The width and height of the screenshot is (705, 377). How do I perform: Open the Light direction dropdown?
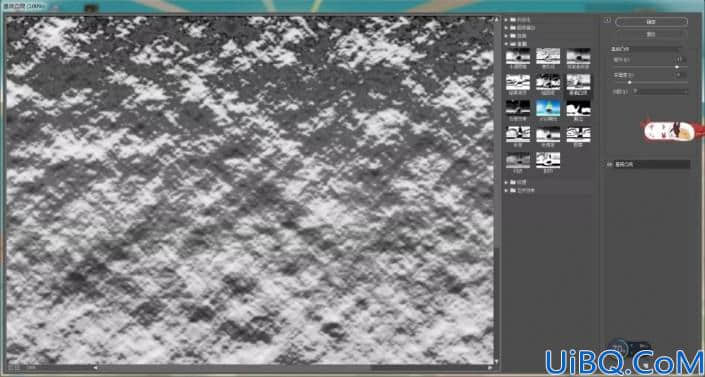pyautogui.click(x=660, y=91)
